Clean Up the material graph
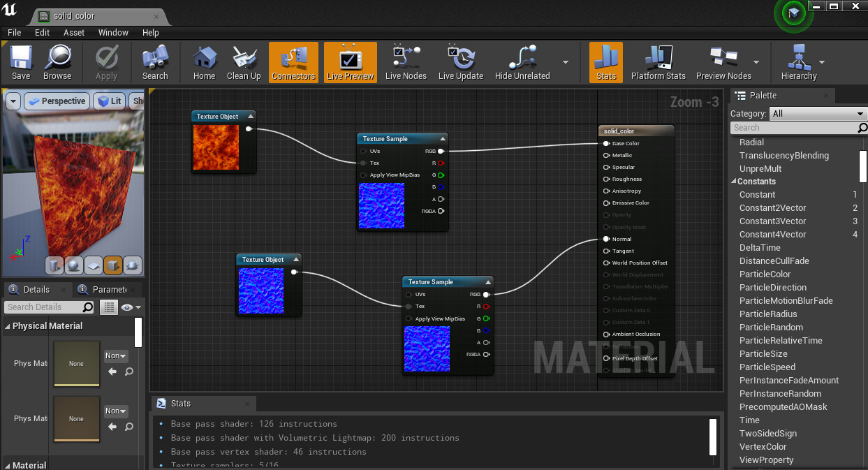Screen dimensions: 868x470 coord(243,61)
